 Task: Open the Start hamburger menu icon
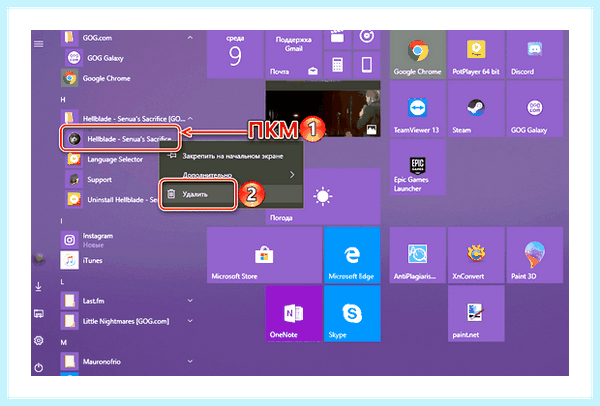pyautogui.click(x=39, y=44)
